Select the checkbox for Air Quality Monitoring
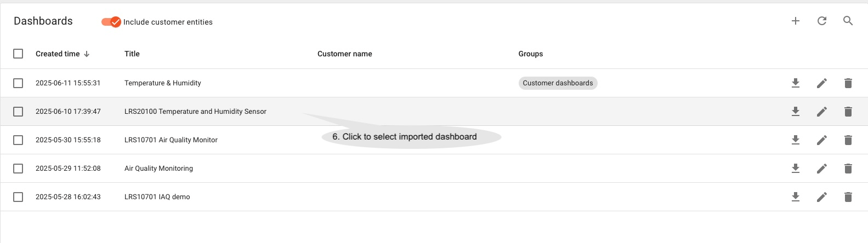Screen dimensions: 868x243 click(18, 169)
